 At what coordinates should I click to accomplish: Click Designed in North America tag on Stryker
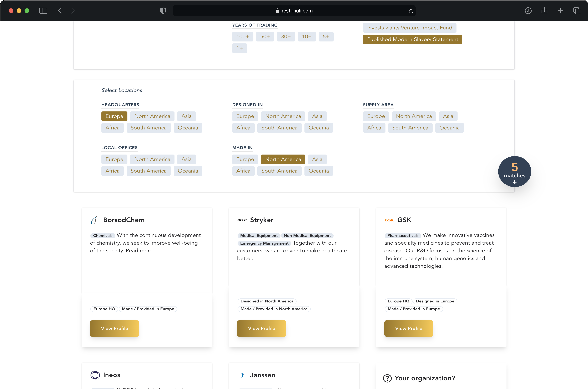pos(267,301)
